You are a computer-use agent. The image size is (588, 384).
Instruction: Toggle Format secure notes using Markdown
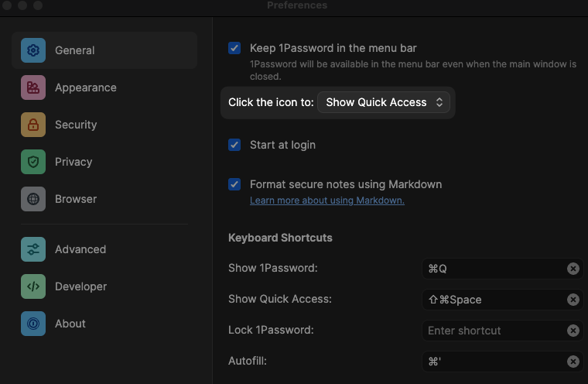point(234,184)
